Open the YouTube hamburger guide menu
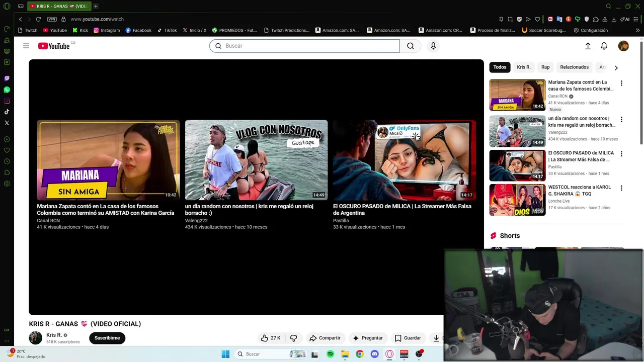This screenshot has height=362, width=644. coord(26,46)
